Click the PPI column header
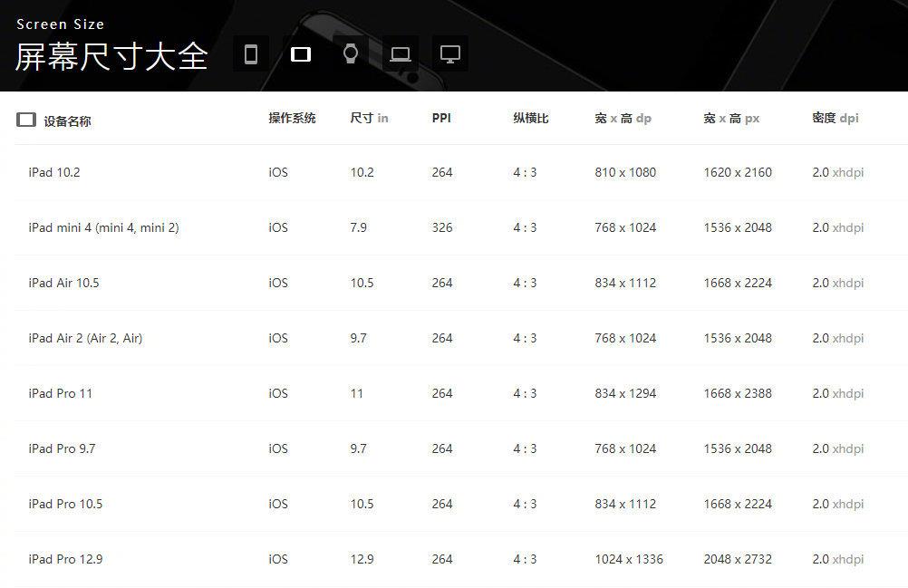This screenshot has width=908, height=588. [441, 118]
